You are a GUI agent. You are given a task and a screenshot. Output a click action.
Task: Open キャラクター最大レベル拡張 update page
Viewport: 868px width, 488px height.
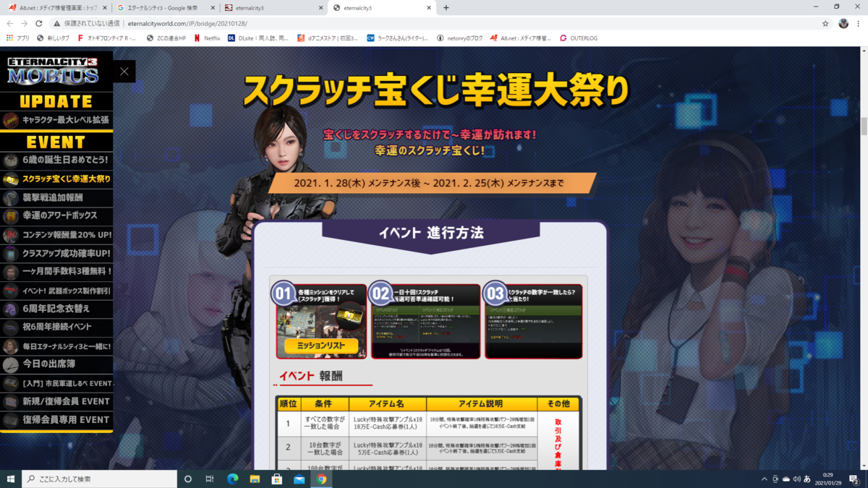pos(56,120)
